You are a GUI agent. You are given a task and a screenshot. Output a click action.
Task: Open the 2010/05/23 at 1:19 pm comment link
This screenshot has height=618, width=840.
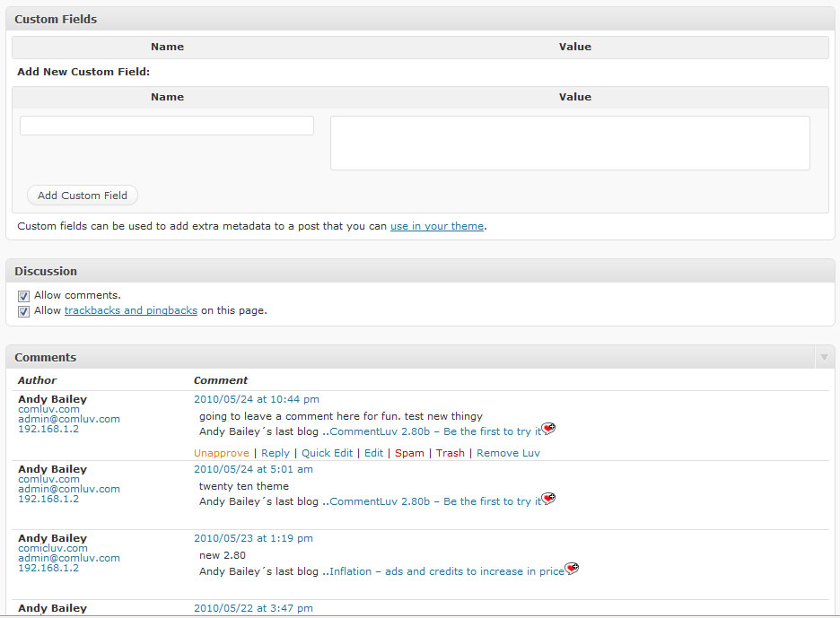coord(253,538)
